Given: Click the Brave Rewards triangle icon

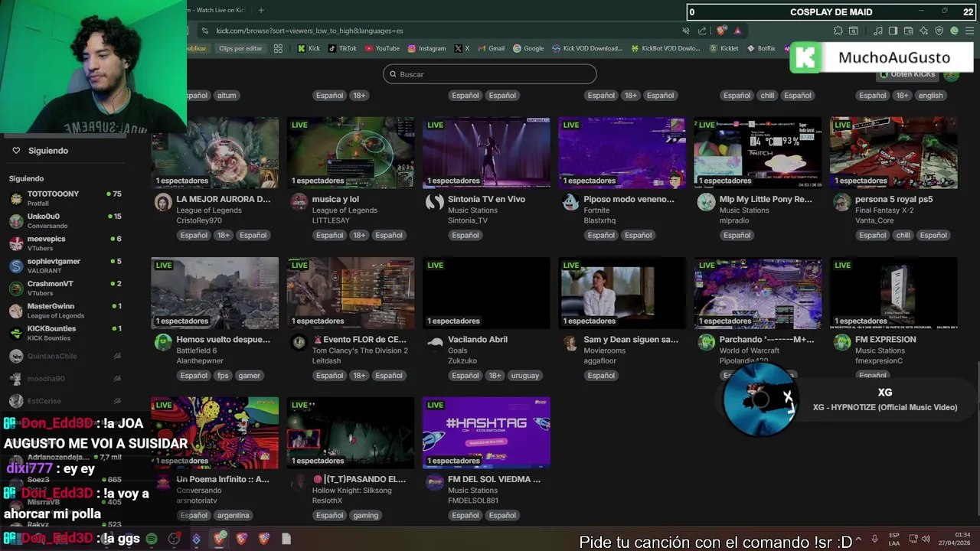Looking at the screenshot, I should [x=737, y=31].
